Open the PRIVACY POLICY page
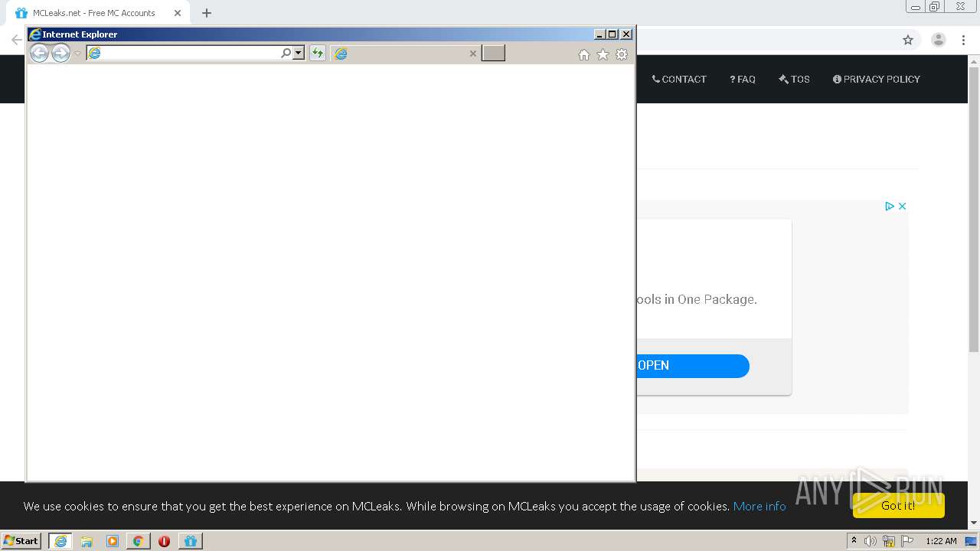This screenshot has height=551, width=980. coord(877,79)
